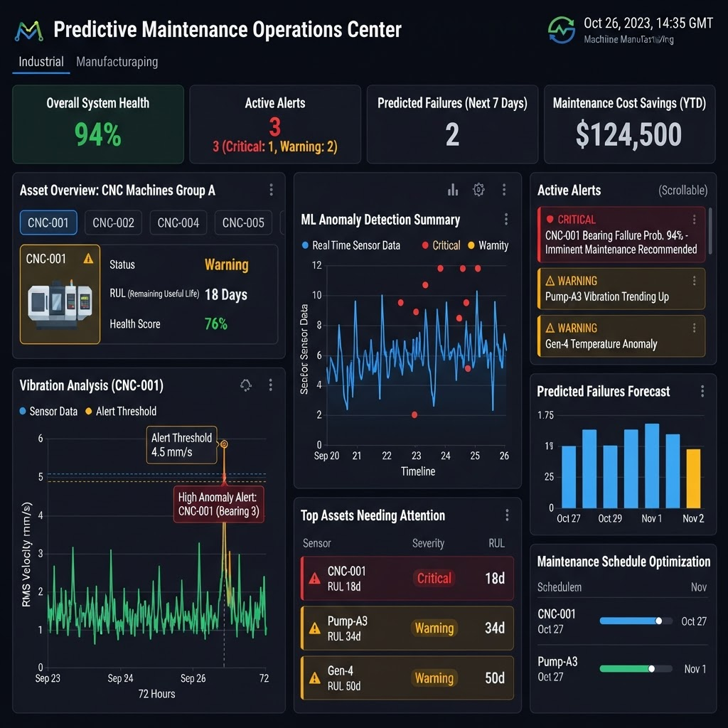
Task: Open ML Anomaly Detection Summary three-dot menu
Action: tap(506, 219)
